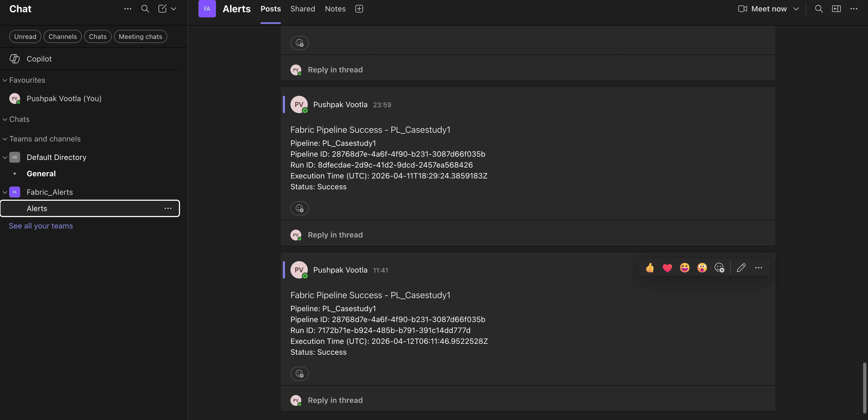Collapse the Teams and channels section

click(5, 139)
